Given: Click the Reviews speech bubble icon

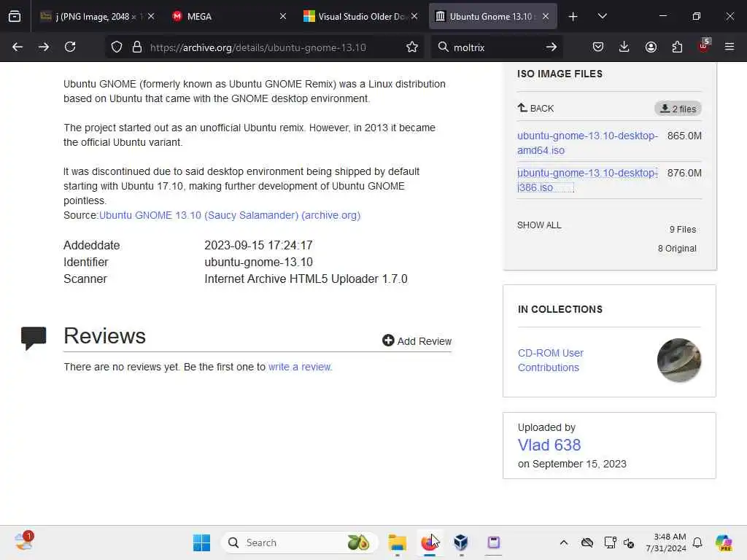Looking at the screenshot, I should pos(34,338).
